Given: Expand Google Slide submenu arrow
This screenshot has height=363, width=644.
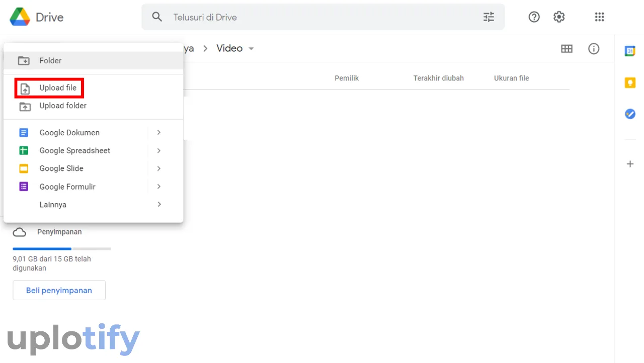Looking at the screenshot, I should 159,168.
